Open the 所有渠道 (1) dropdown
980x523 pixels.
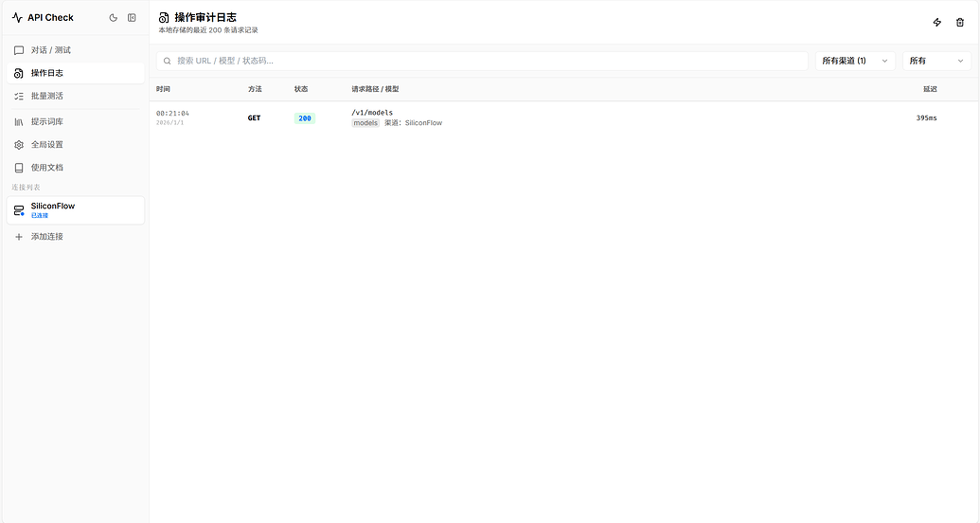(855, 61)
